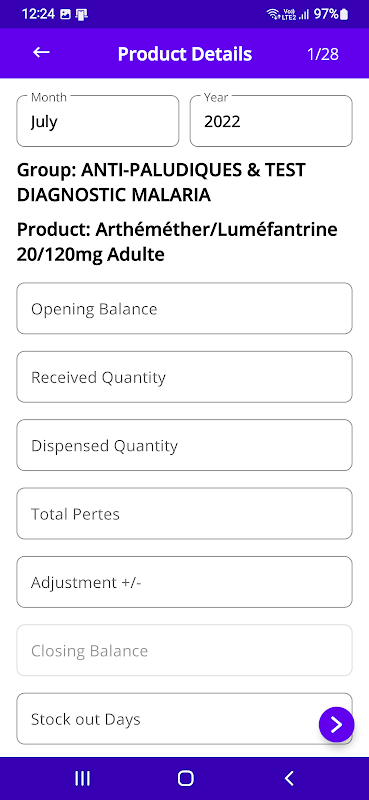The height and width of the screenshot is (800, 369).
Task: Tap the mobile signal bars icon
Action: click(x=304, y=14)
